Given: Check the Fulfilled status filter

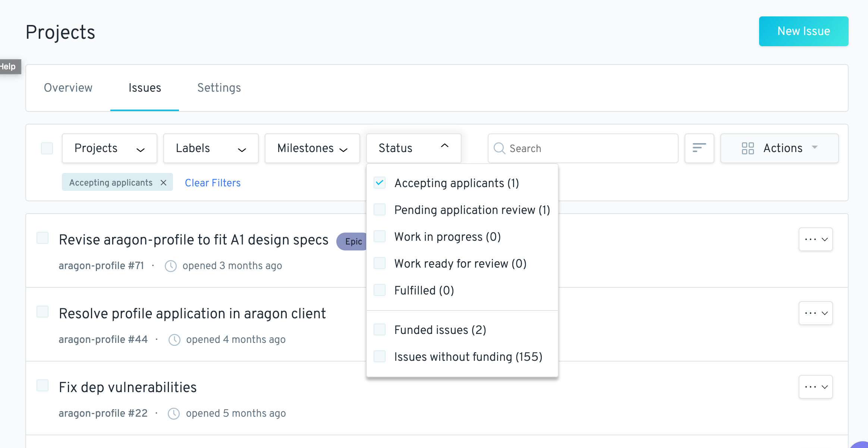Looking at the screenshot, I should (380, 290).
